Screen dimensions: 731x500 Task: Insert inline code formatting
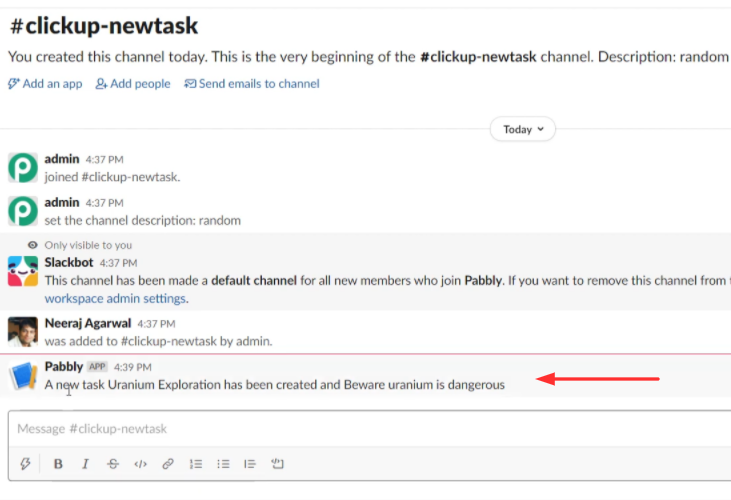[x=140, y=464]
